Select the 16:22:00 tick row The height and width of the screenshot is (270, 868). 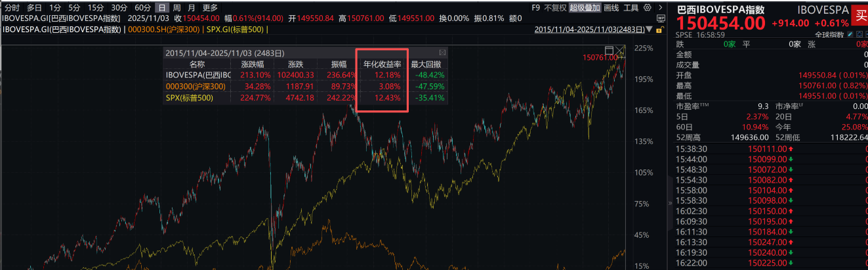click(x=772, y=261)
